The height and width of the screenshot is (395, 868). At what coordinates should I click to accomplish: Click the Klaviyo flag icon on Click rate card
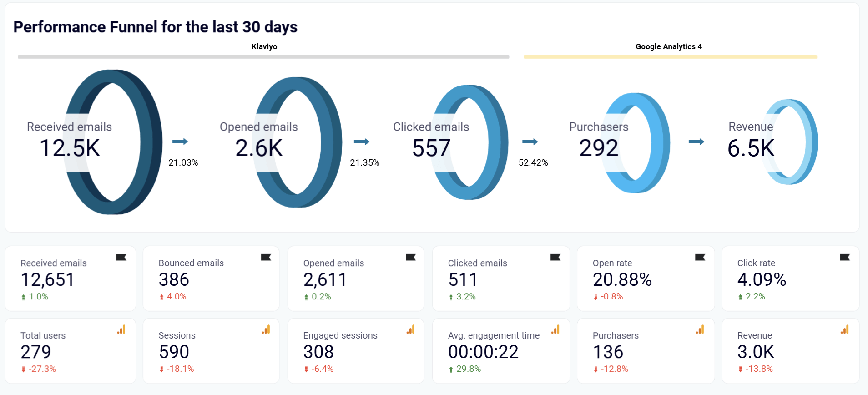coord(844,258)
